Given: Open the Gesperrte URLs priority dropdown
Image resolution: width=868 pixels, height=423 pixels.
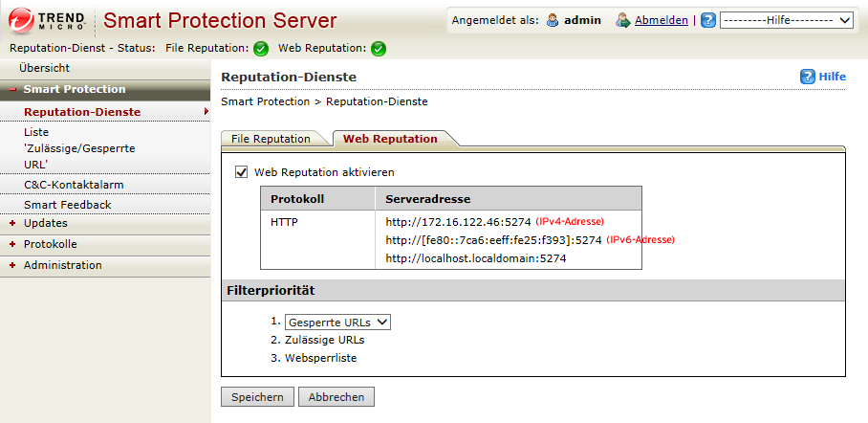Looking at the screenshot, I should click(337, 323).
